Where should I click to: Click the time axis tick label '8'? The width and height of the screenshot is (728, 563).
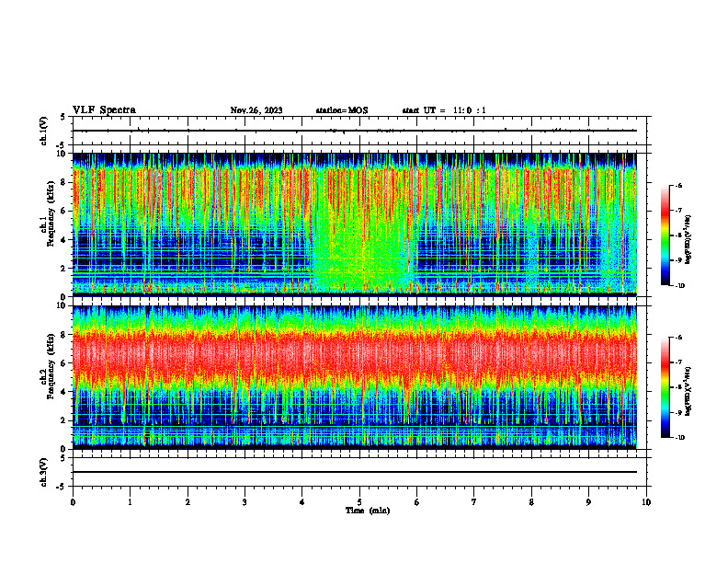(x=531, y=502)
